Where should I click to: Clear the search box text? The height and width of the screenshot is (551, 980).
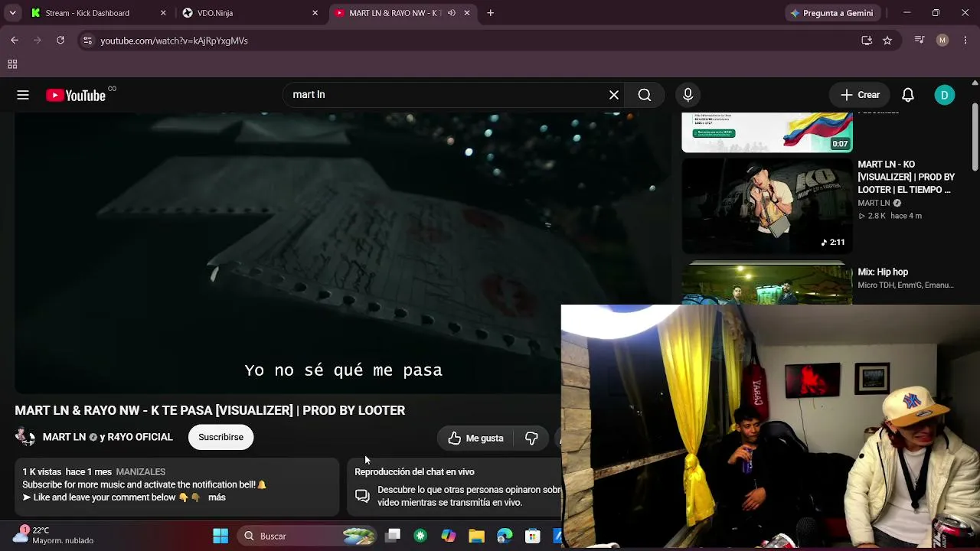click(614, 95)
